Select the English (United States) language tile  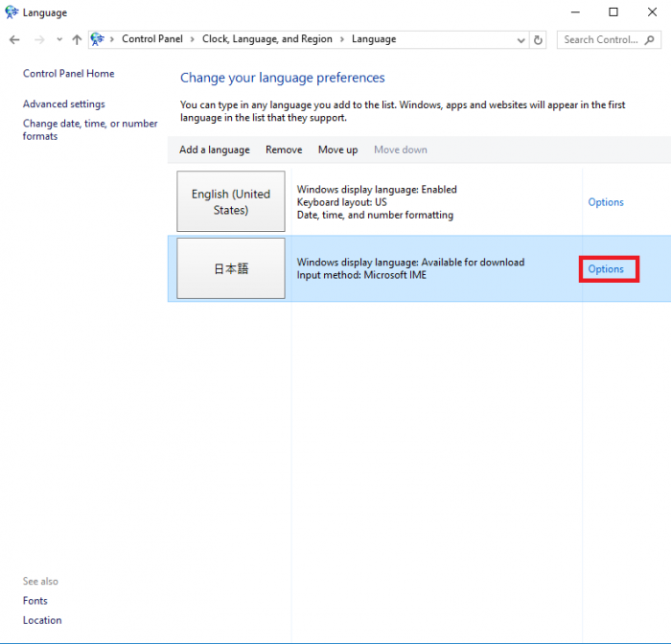click(x=231, y=201)
